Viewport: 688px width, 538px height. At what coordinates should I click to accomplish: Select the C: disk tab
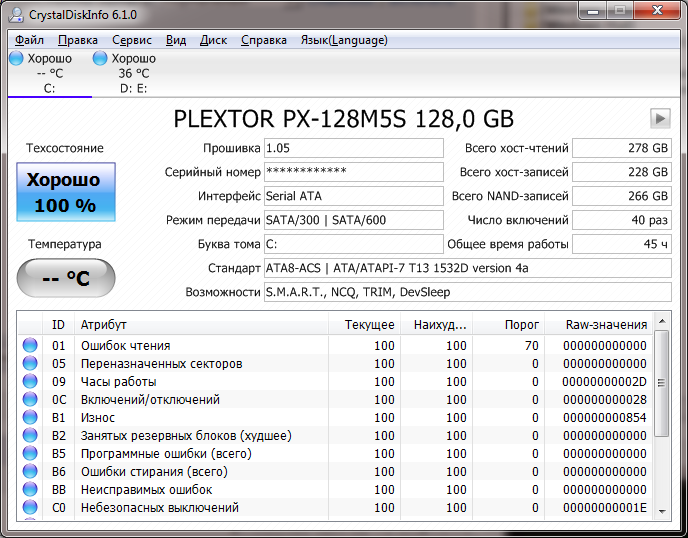(50, 73)
